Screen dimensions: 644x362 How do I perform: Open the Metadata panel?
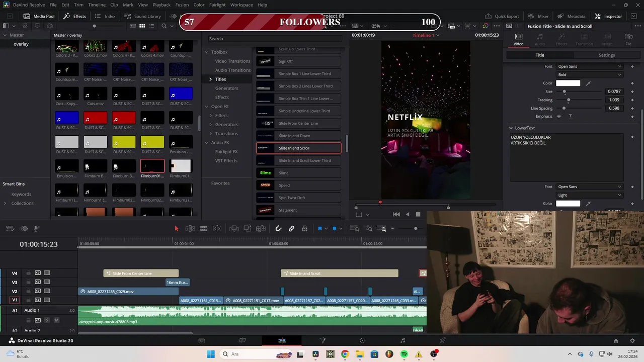click(x=571, y=16)
